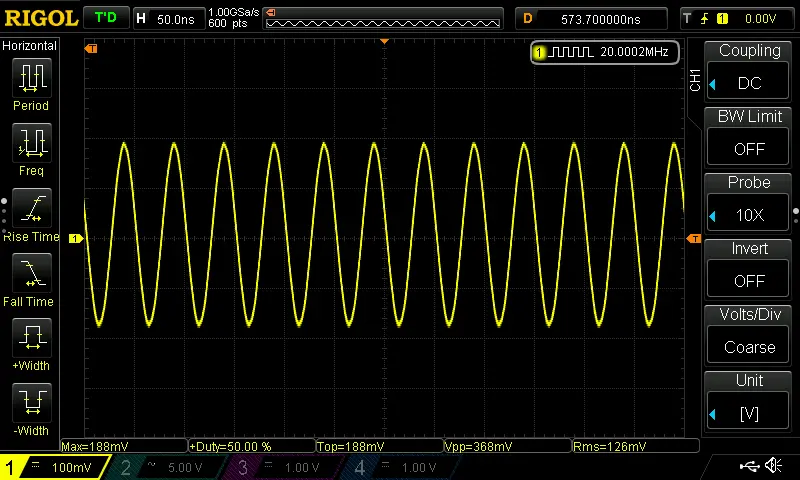Choose the Rise Time measurement icon
This screenshot has width=800, height=480.
[31, 209]
